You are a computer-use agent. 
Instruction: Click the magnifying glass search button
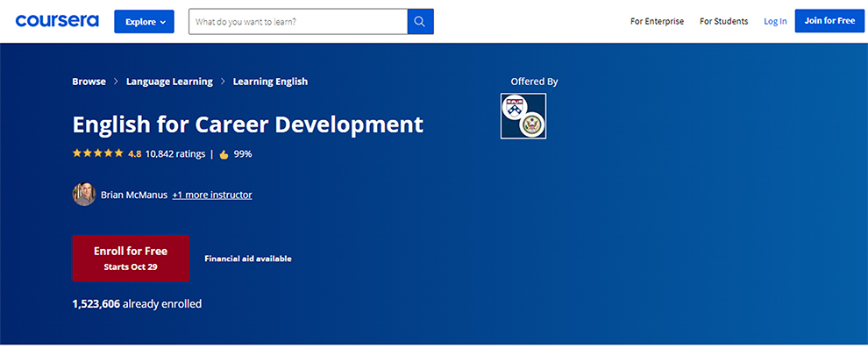(420, 22)
